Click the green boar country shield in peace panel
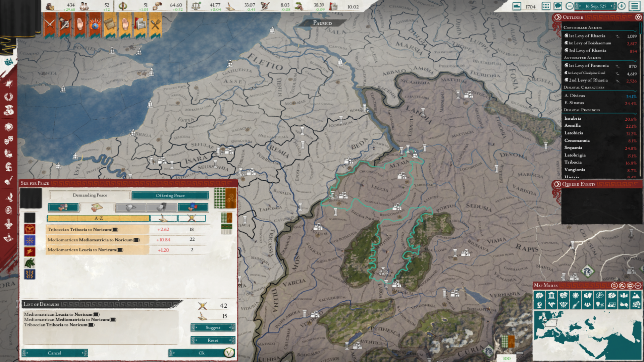The image size is (644, 362). (x=30, y=263)
